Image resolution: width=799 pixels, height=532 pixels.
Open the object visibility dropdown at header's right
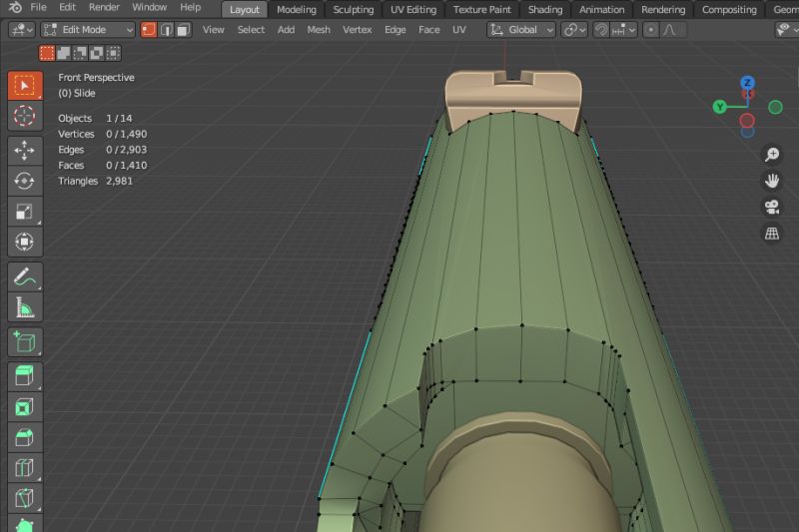click(x=787, y=30)
